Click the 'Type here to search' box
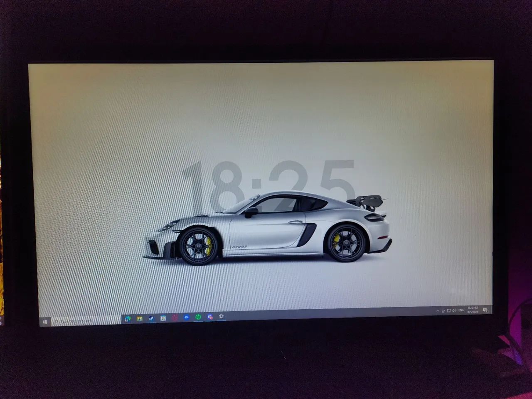The image size is (532, 399). click(x=86, y=321)
